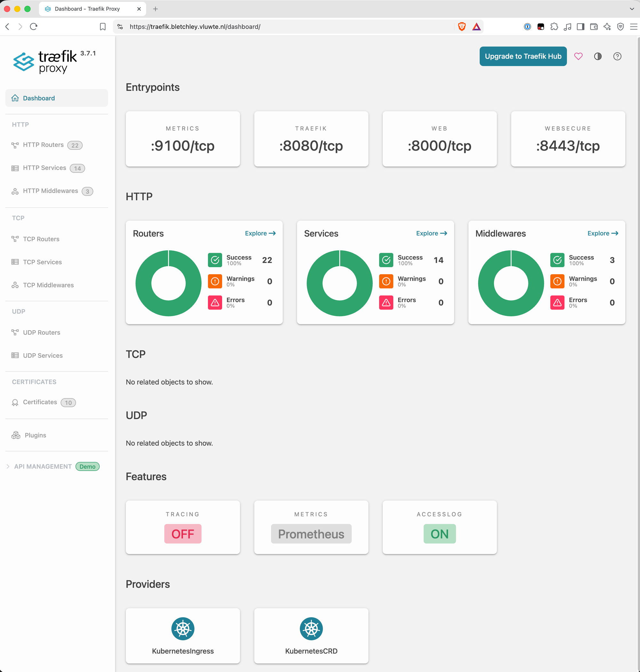
Task: Select the TRAEFIK :8080/tcp entrypoint card
Action: tap(311, 139)
